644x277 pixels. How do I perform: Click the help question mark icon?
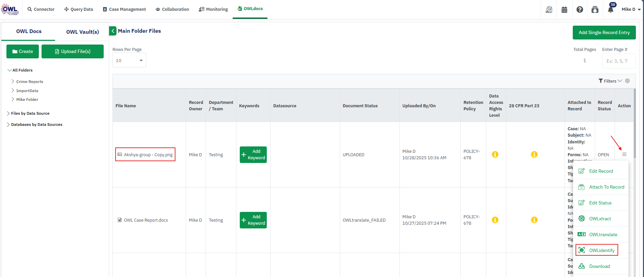click(579, 10)
